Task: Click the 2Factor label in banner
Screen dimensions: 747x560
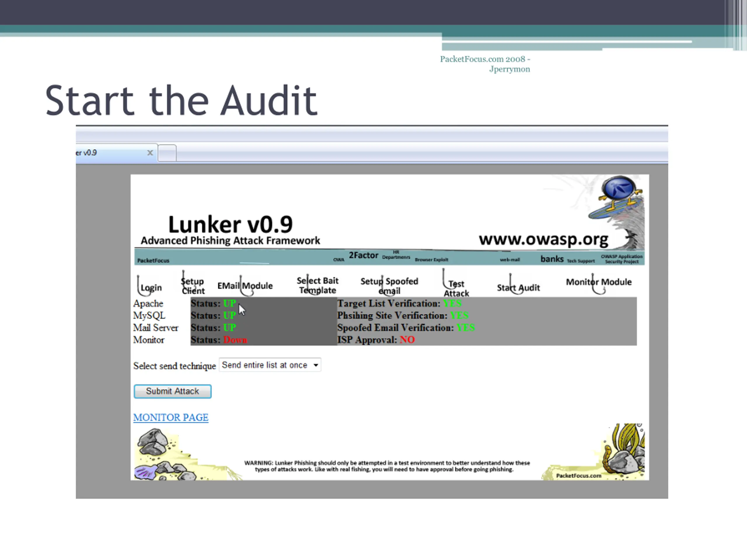Action: tap(363, 255)
